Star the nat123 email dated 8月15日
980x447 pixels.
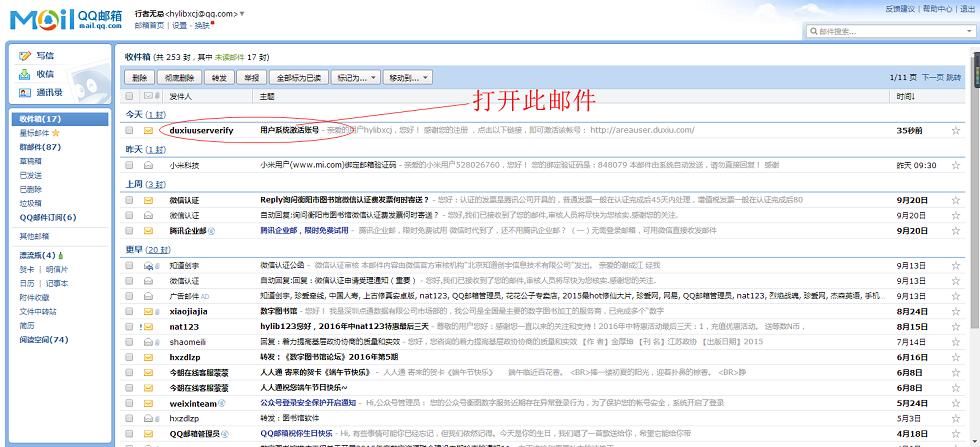[955, 327]
